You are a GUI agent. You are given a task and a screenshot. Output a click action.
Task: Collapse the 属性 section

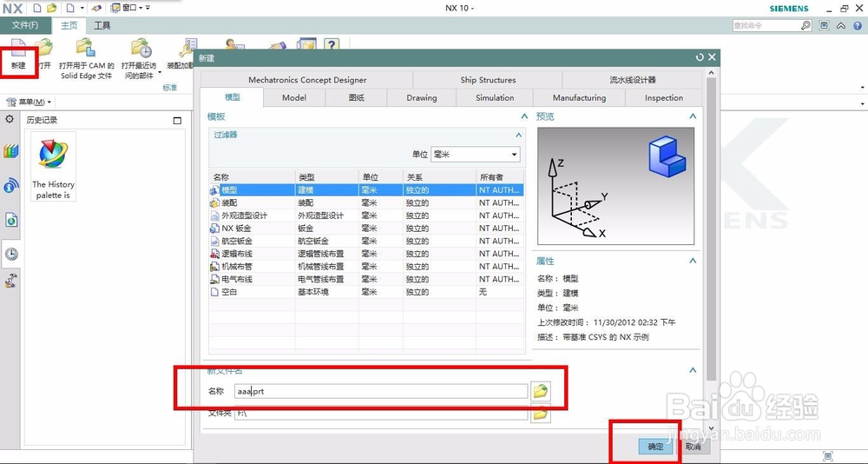(692, 261)
